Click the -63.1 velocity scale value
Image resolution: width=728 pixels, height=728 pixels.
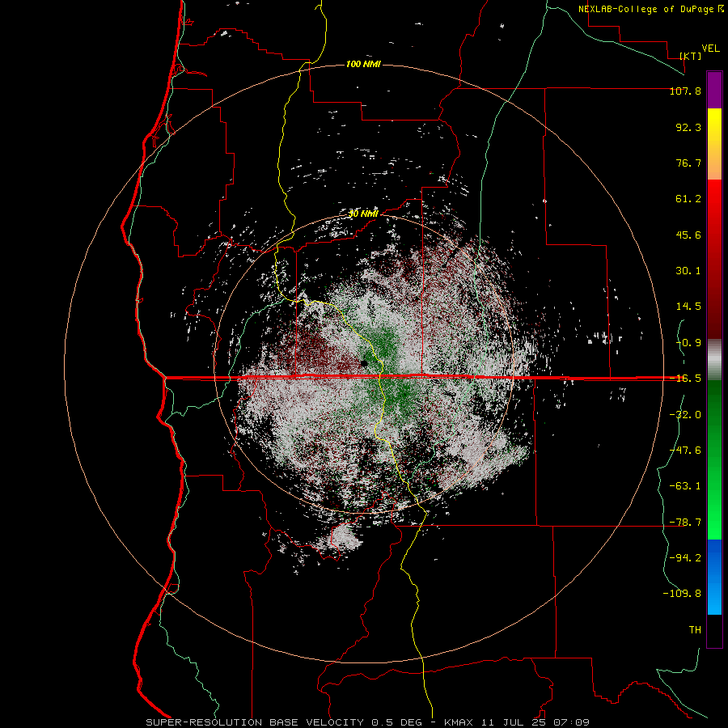pos(685,486)
